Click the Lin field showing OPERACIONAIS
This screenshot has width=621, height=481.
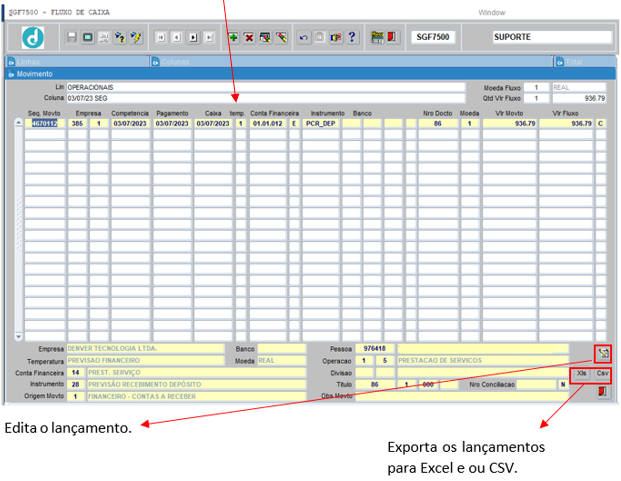click(266, 87)
